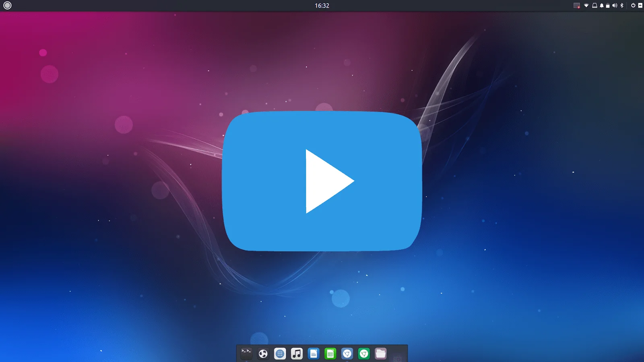644x362 pixels.
Task: Open the battery status indicator
Action: [x=608, y=6]
